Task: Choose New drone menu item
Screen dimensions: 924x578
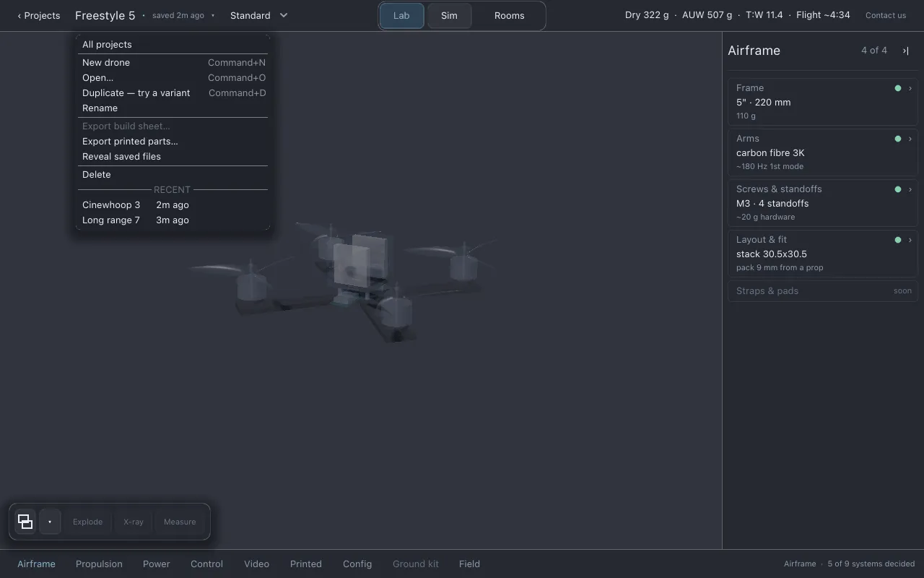Action: point(173,63)
